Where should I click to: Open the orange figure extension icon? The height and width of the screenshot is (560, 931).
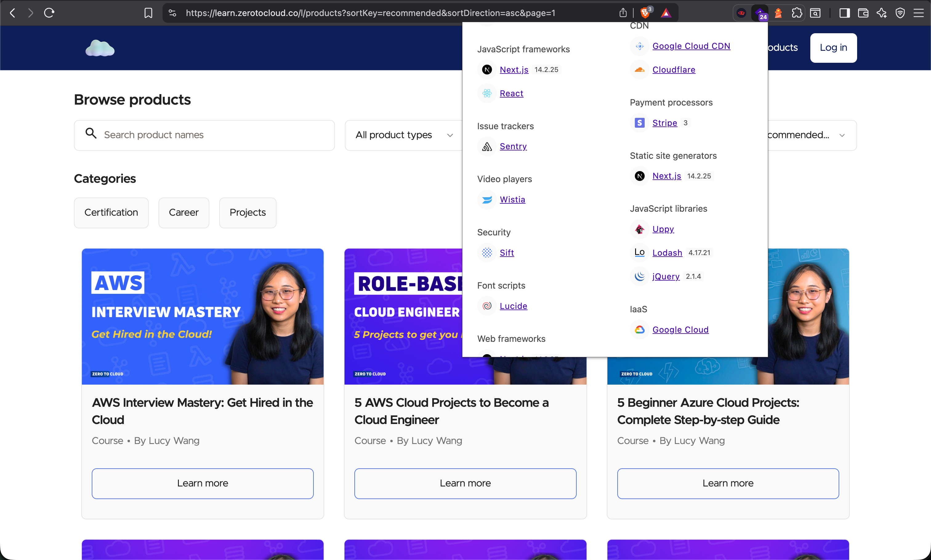(778, 13)
